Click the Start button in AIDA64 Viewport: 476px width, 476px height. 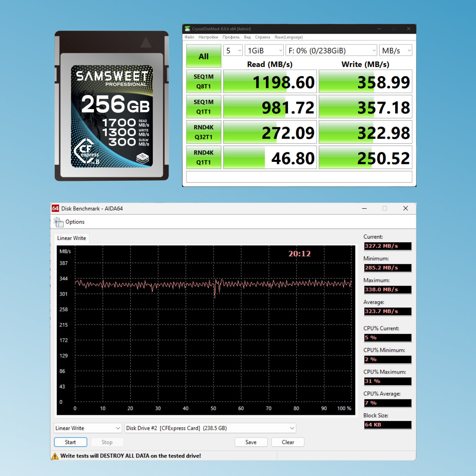(x=70, y=442)
